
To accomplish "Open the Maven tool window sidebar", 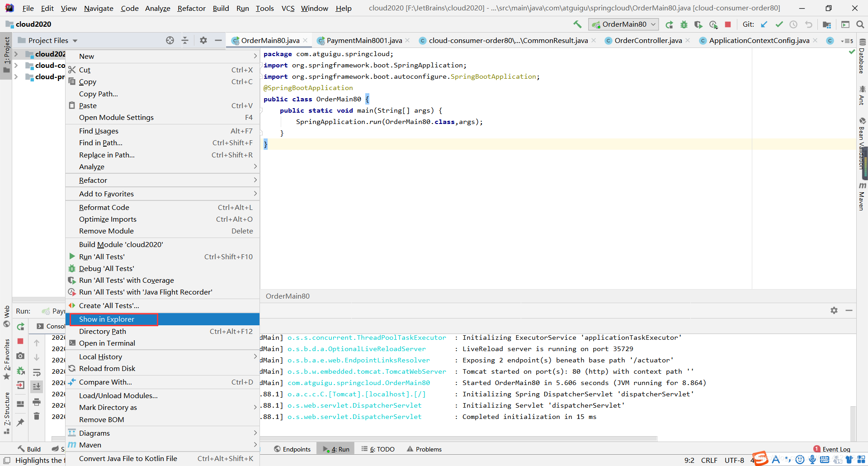I will 862,197.
